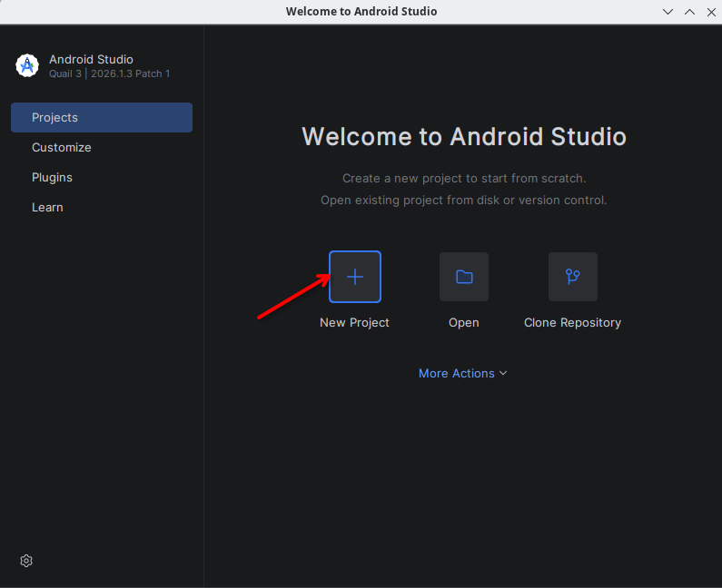The height and width of the screenshot is (588, 722).
Task: Select the Projects tab in sidebar
Action: point(102,117)
